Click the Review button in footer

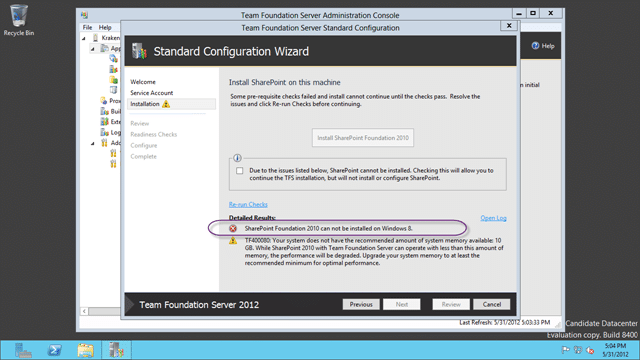tap(451, 304)
